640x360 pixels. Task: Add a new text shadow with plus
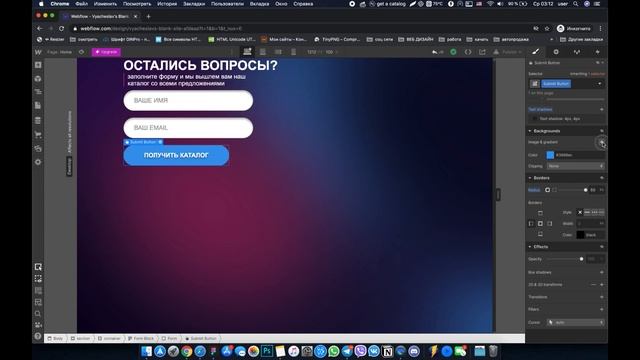[602, 109]
